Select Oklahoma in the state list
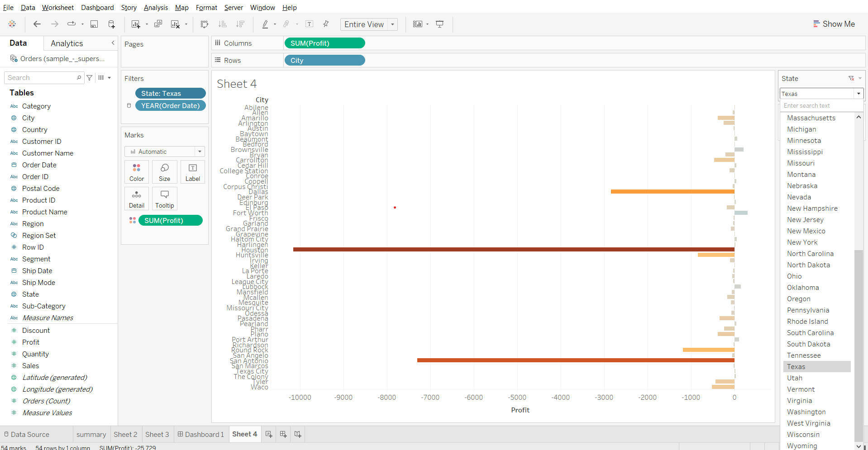The height and width of the screenshot is (450, 868). 802,288
